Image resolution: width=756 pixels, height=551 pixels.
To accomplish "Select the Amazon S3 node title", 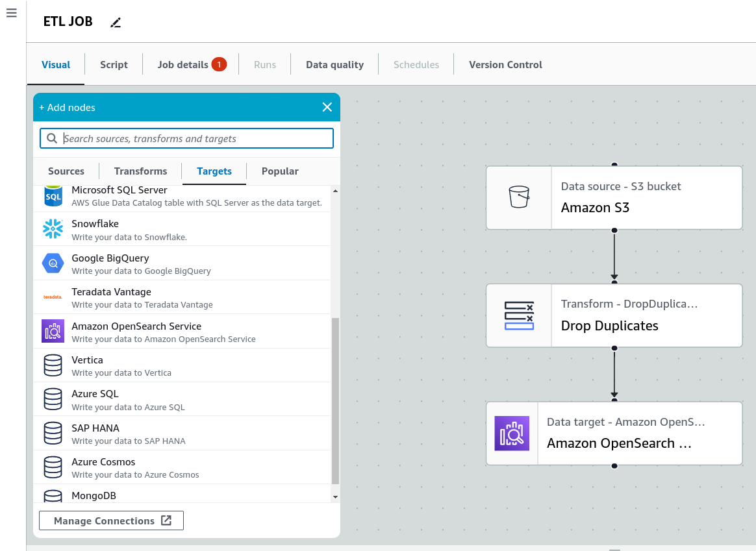I will click(595, 208).
